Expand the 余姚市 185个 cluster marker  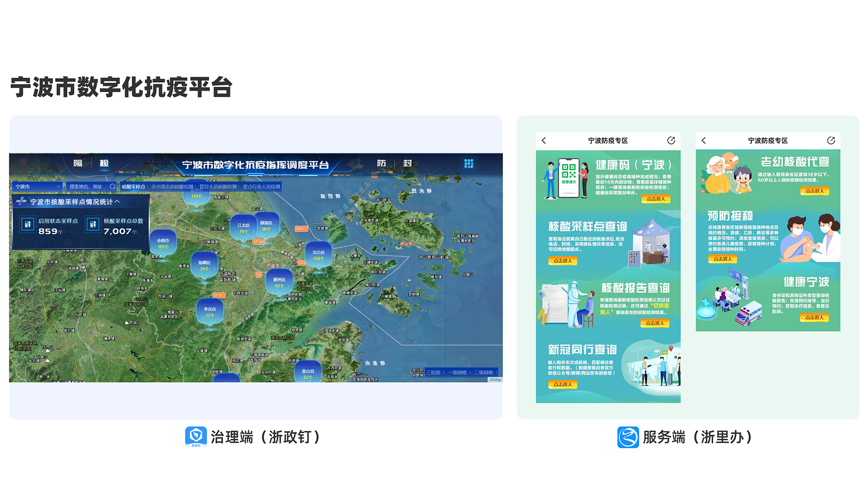pos(163,244)
